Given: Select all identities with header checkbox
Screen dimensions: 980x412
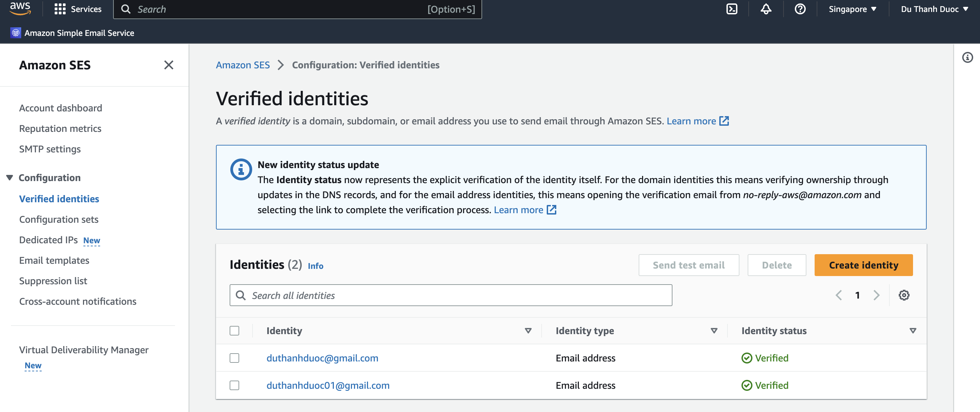Looking at the screenshot, I should 234,331.
